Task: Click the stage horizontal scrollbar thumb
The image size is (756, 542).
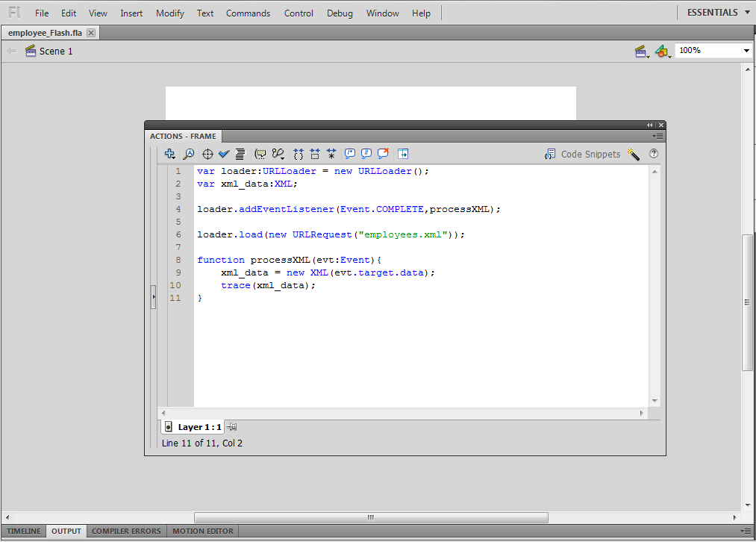Action: (x=371, y=517)
